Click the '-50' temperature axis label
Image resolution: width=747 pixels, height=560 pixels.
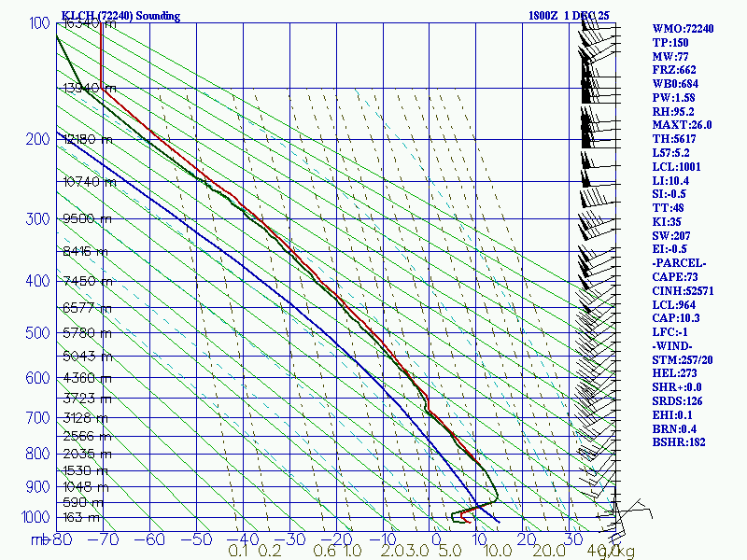coord(195,539)
